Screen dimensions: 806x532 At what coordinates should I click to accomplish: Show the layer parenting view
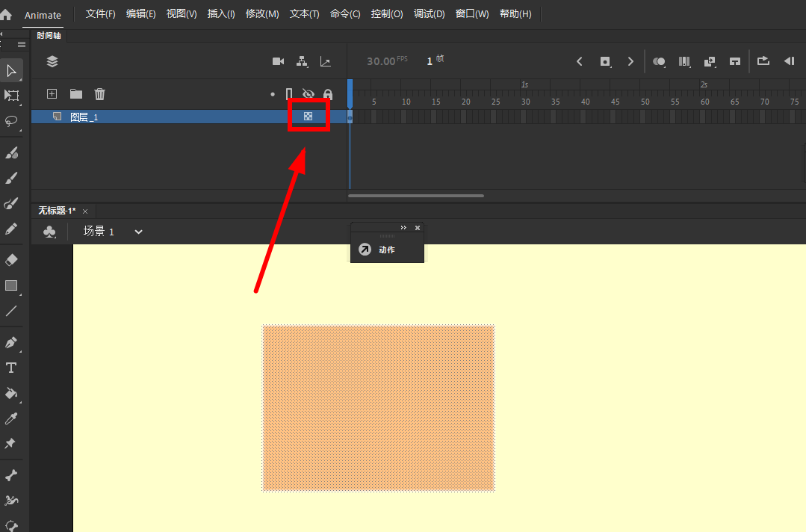[303, 62]
